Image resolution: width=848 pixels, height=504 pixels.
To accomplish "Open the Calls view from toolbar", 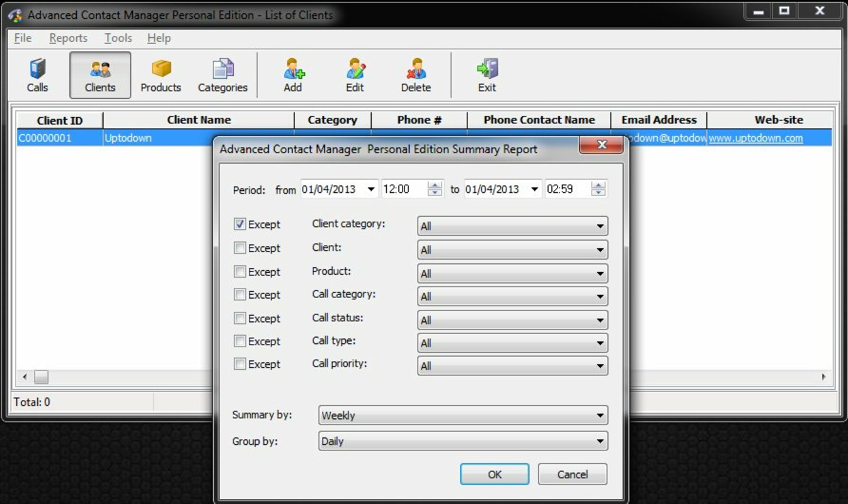I will tap(37, 75).
